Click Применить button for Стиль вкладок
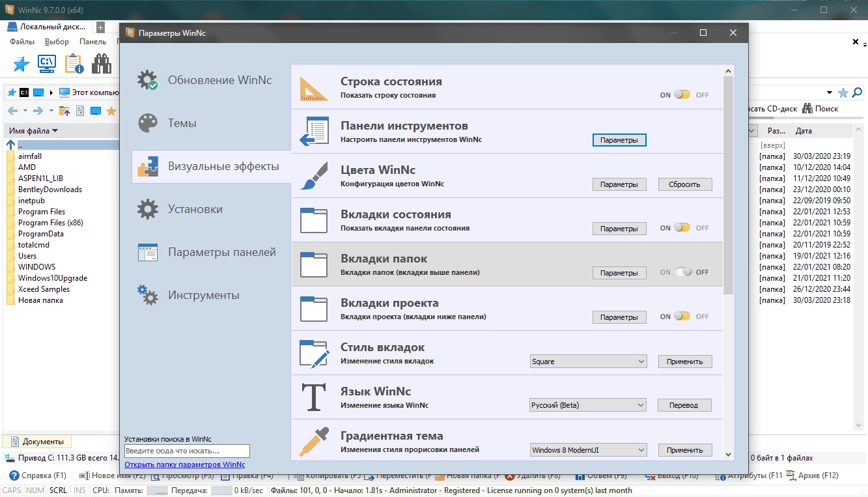This screenshot has width=868, height=497. (684, 362)
